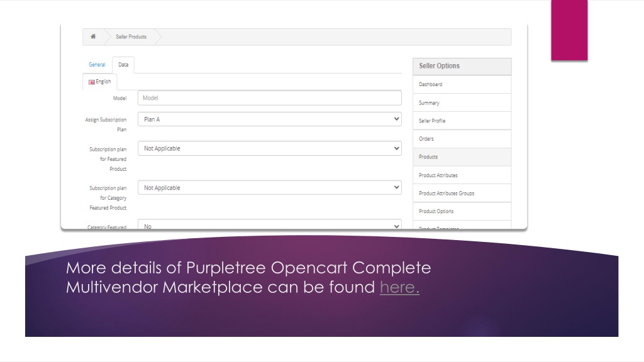Click the 'Assign Subscription Plan' label
This screenshot has width=644, height=362.
(106, 124)
